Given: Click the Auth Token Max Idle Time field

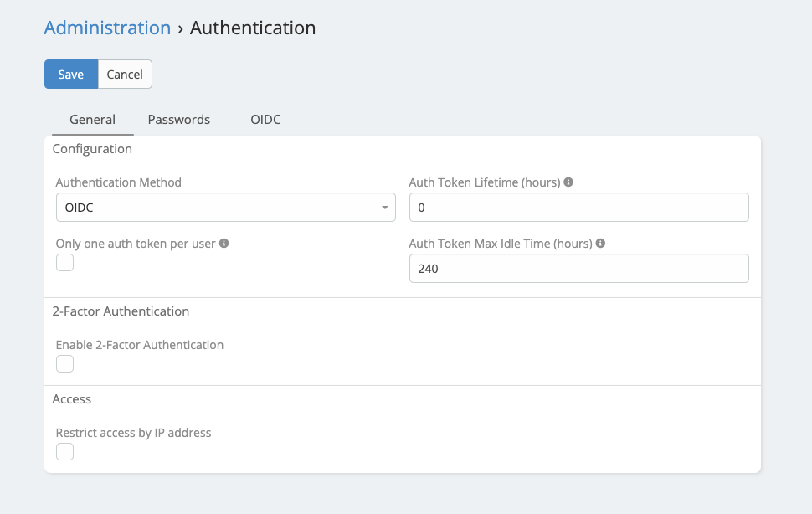Looking at the screenshot, I should pyautogui.click(x=578, y=269).
